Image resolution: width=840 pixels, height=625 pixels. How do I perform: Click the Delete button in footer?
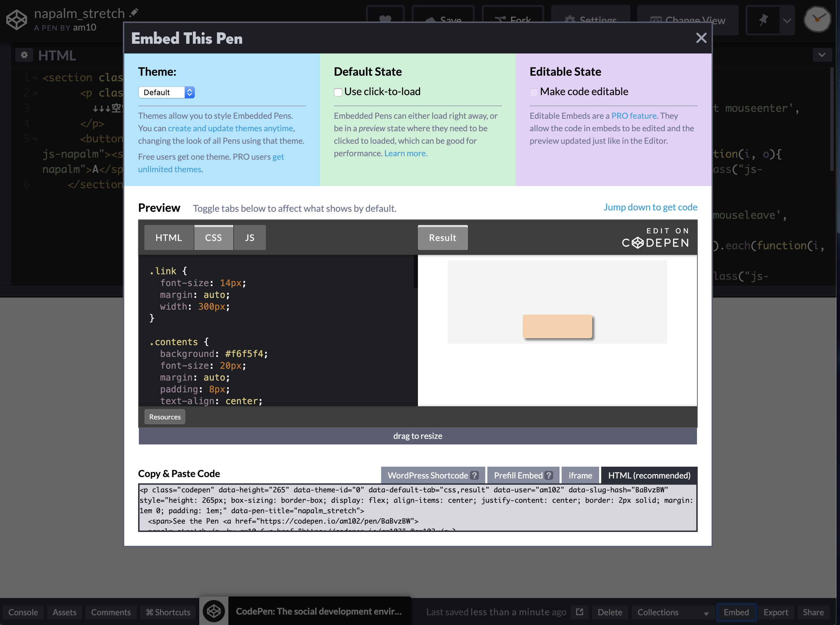(610, 612)
